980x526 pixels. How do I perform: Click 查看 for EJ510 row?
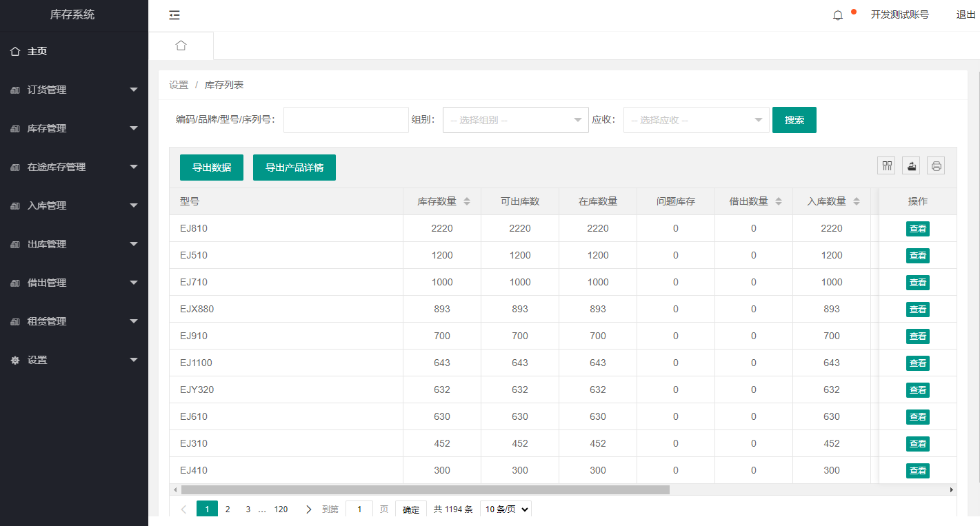point(918,256)
